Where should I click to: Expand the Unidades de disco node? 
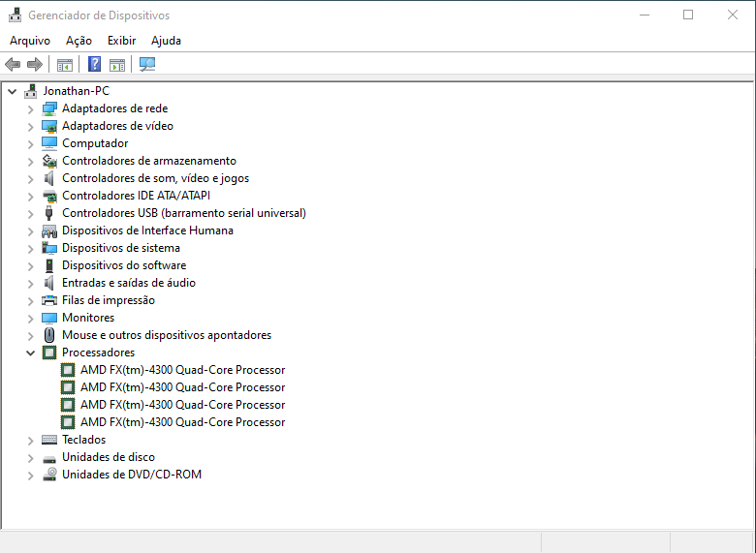[31, 458]
